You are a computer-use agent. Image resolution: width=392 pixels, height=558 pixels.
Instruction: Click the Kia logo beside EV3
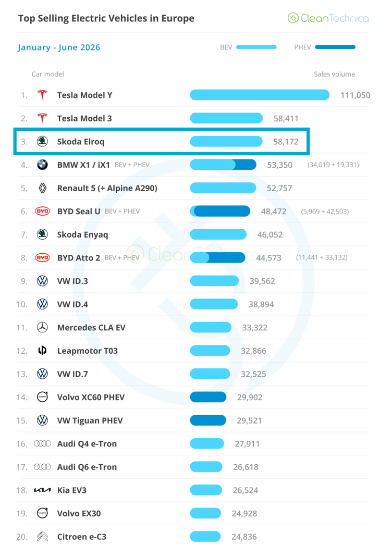click(42, 490)
